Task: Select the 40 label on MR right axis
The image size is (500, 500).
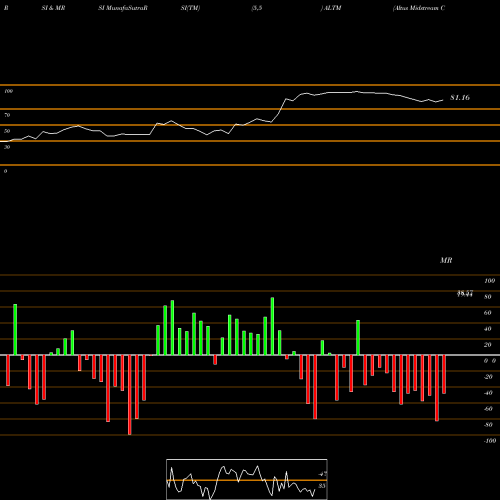Action: pyautogui.click(x=488, y=329)
